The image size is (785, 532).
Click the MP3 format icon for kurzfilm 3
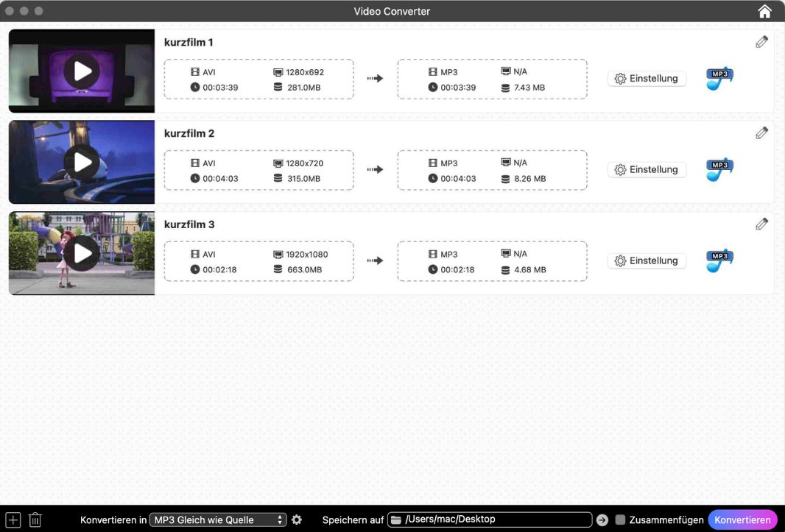pyautogui.click(x=718, y=260)
